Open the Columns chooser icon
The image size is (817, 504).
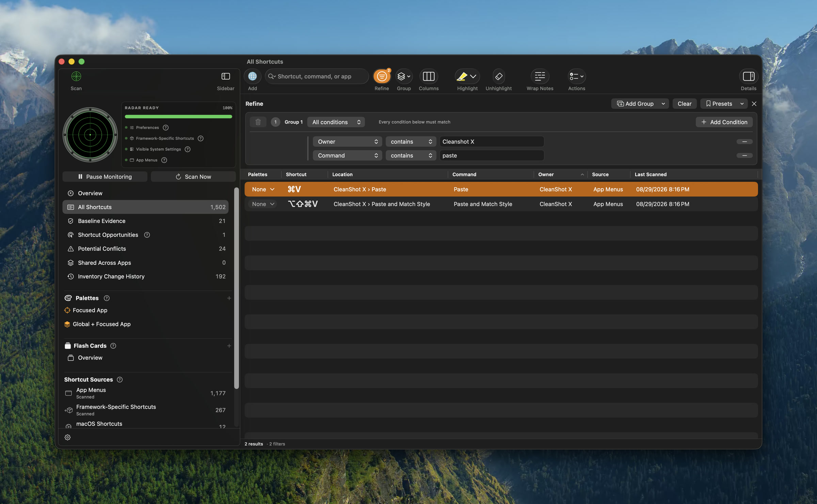click(x=429, y=76)
